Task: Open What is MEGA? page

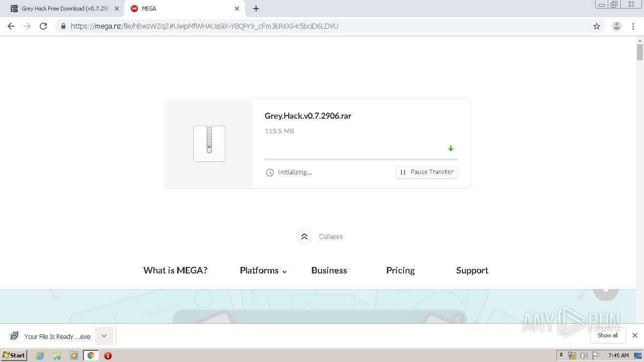Action: pos(175,270)
